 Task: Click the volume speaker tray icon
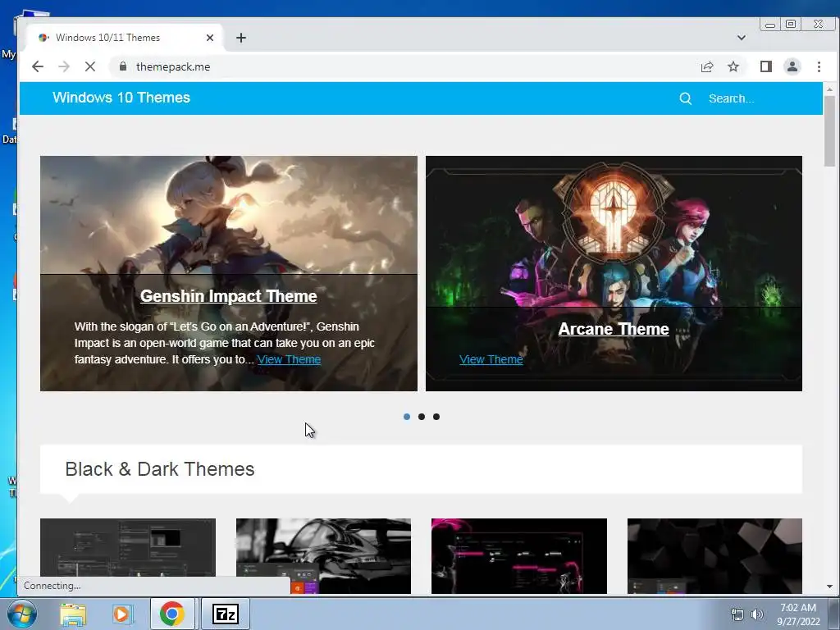[757, 614]
